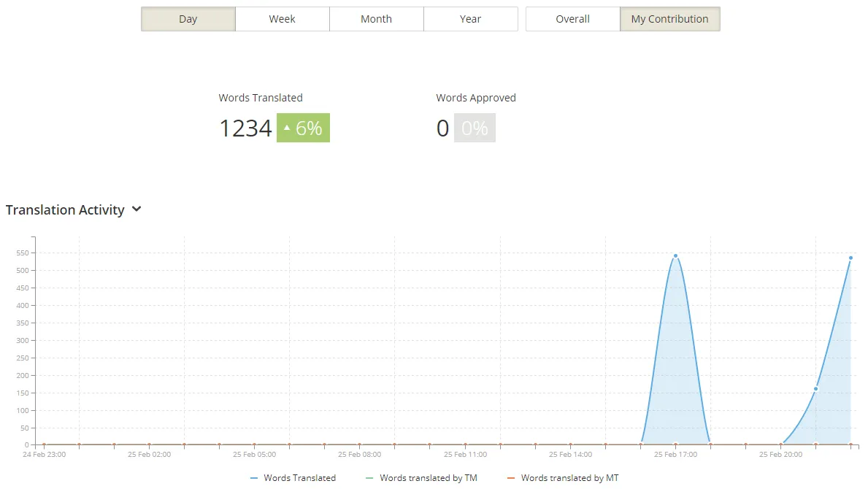Click the 25 Feb 05:00 axis label

tap(255, 455)
